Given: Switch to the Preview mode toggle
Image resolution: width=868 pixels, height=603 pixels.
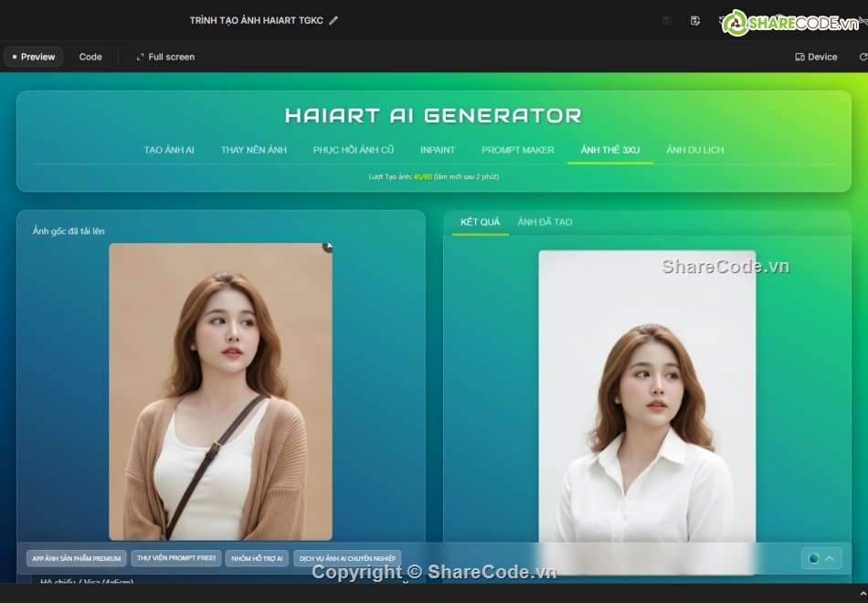Looking at the screenshot, I should pos(33,57).
